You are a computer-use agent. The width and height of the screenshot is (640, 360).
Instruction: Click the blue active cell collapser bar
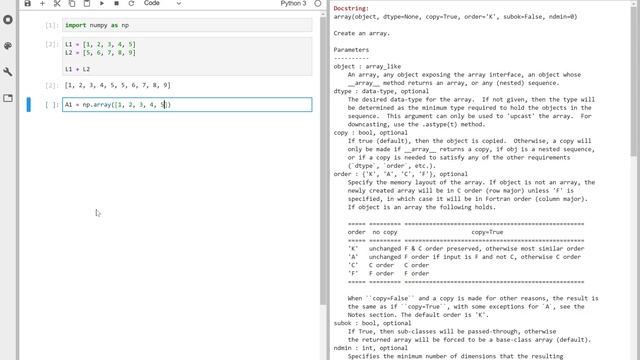coord(29,104)
